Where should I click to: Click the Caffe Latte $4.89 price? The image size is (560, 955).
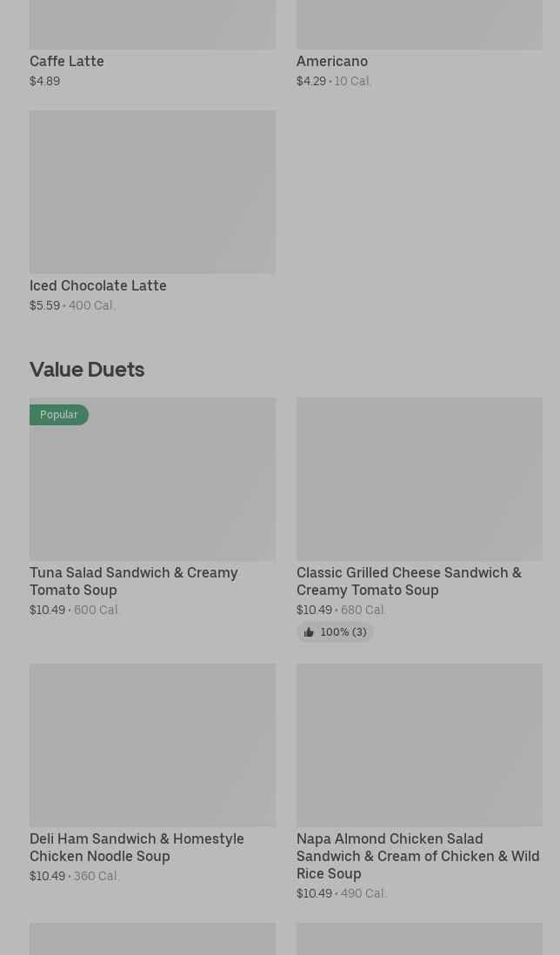tap(45, 81)
